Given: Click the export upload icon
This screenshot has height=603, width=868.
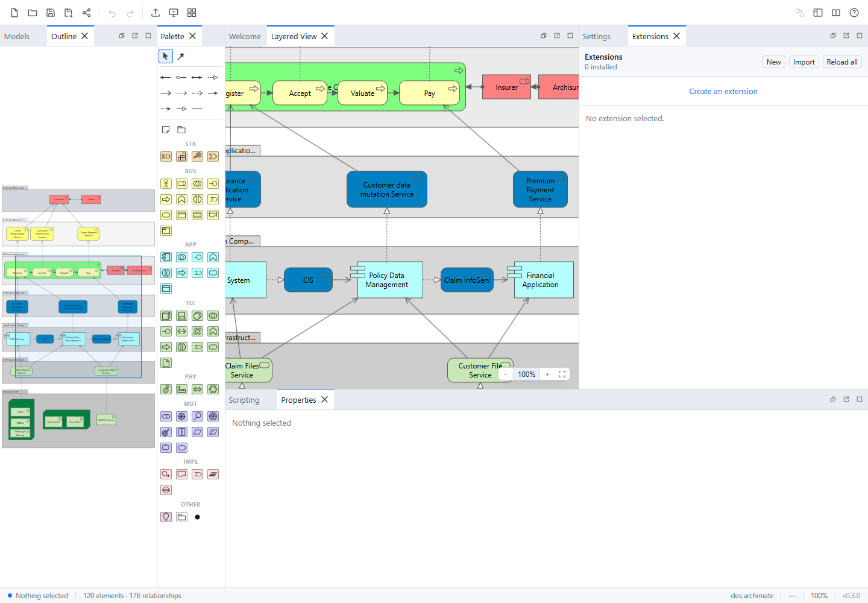Looking at the screenshot, I should [156, 13].
